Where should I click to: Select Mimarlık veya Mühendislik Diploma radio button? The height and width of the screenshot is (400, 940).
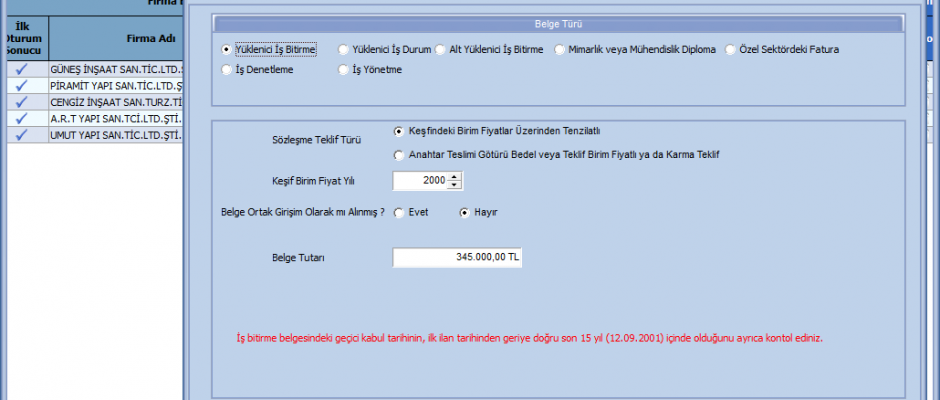point(560,49)
